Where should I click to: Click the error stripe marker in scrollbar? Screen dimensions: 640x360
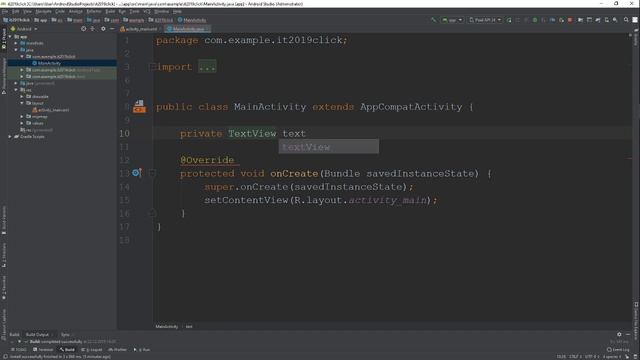(630, 158)
